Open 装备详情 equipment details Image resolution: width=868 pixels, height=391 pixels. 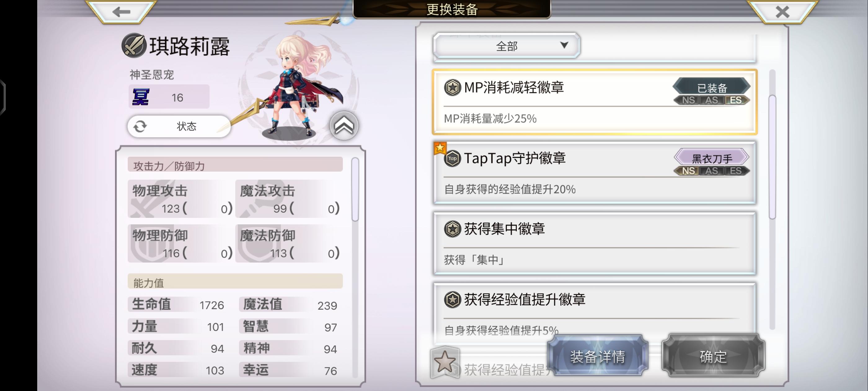(x=597, y=356)
